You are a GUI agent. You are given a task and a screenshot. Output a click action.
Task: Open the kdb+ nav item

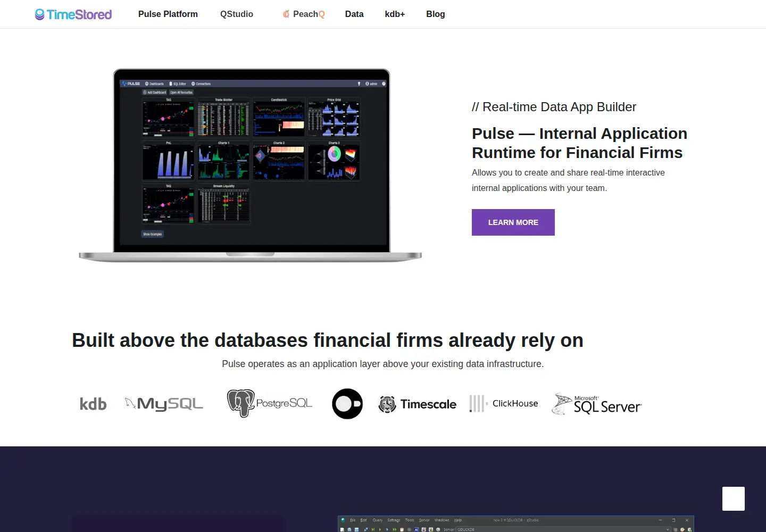395,14
